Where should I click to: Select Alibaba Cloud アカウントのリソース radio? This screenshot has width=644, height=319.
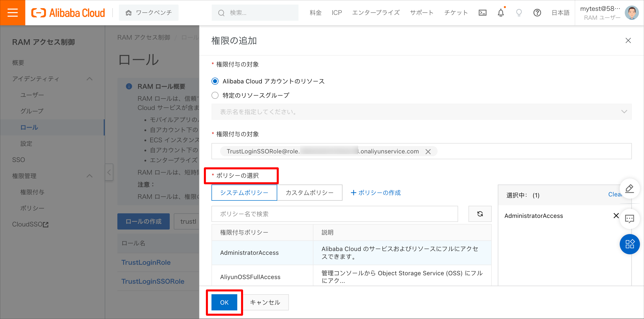pyautogui.click(x=215, y=81)
